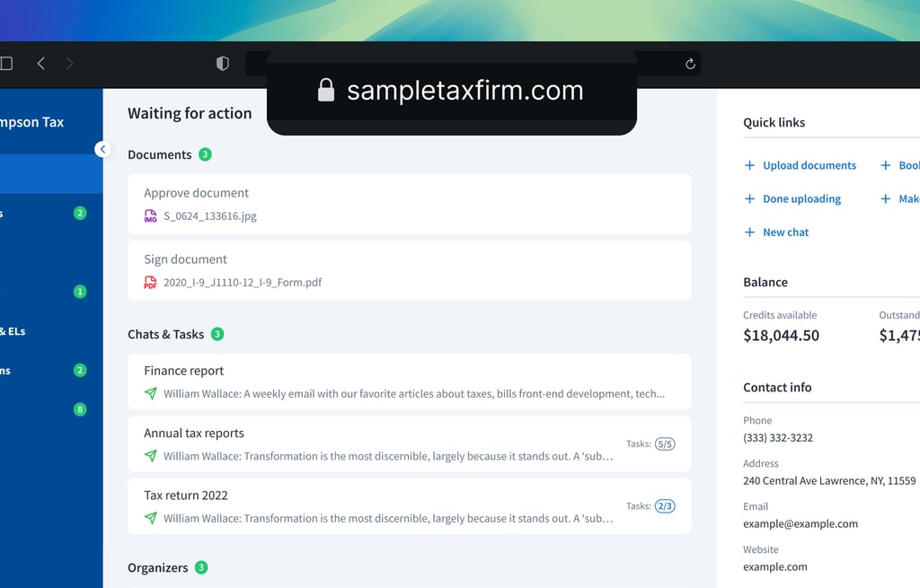Screen dimensions: 920x588
Task: Click the lock icon beside sampletaxfirm.com
Action: (326, 90)
